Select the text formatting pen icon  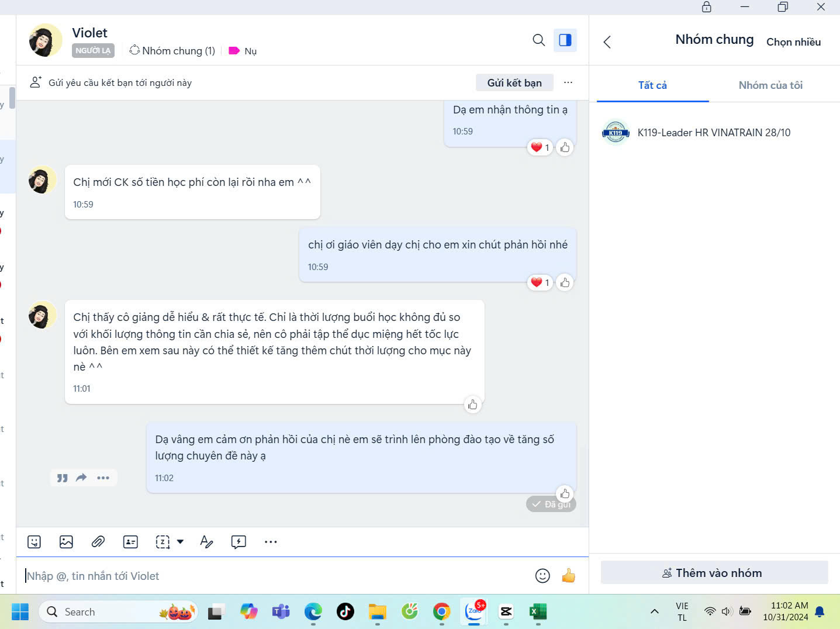(x=206, y=542)
